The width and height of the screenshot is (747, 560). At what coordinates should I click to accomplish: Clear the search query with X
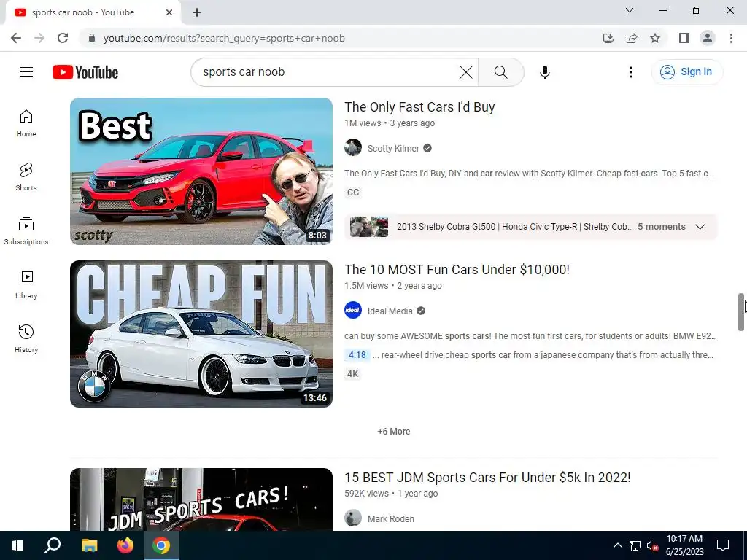466,72
